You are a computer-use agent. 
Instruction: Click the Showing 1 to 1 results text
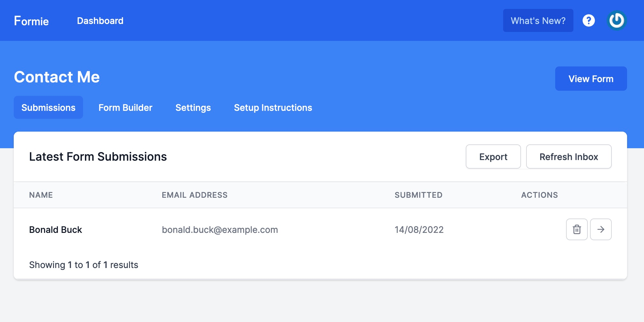pos(84,265)
